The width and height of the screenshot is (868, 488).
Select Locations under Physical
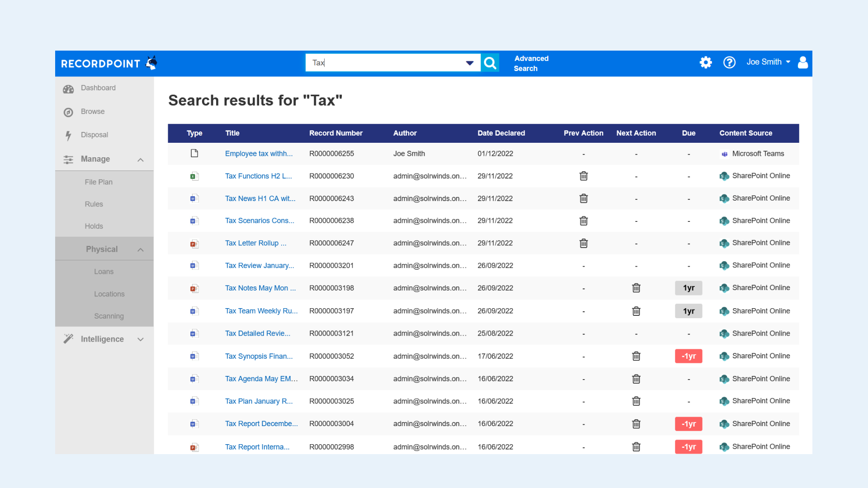(x=109, y=294)
